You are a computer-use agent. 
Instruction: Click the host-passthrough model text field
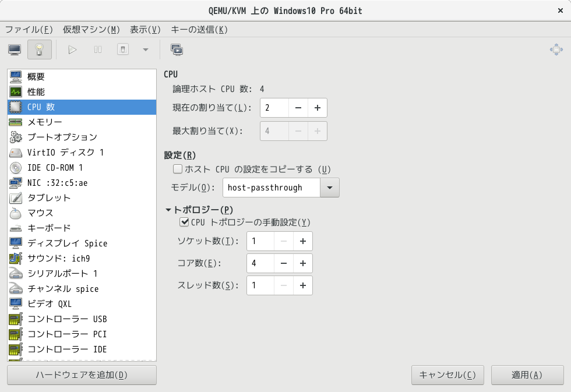[272, 188]
